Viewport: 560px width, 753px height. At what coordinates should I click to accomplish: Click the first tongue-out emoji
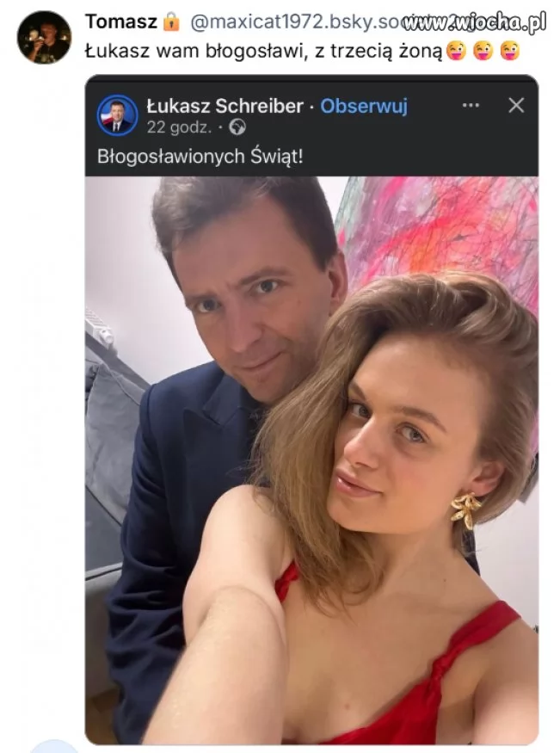click(456, 51)
